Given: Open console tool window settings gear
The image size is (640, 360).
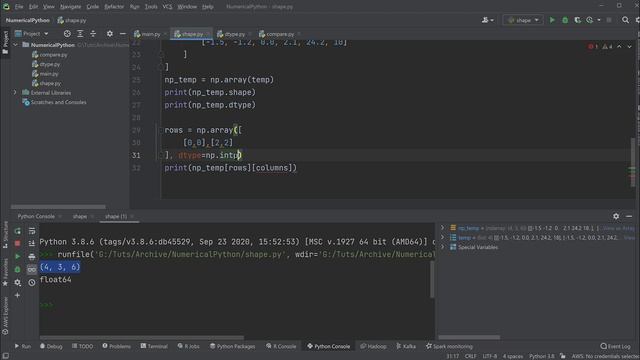Looking at the screenshot, I should [x=616, y=216].
